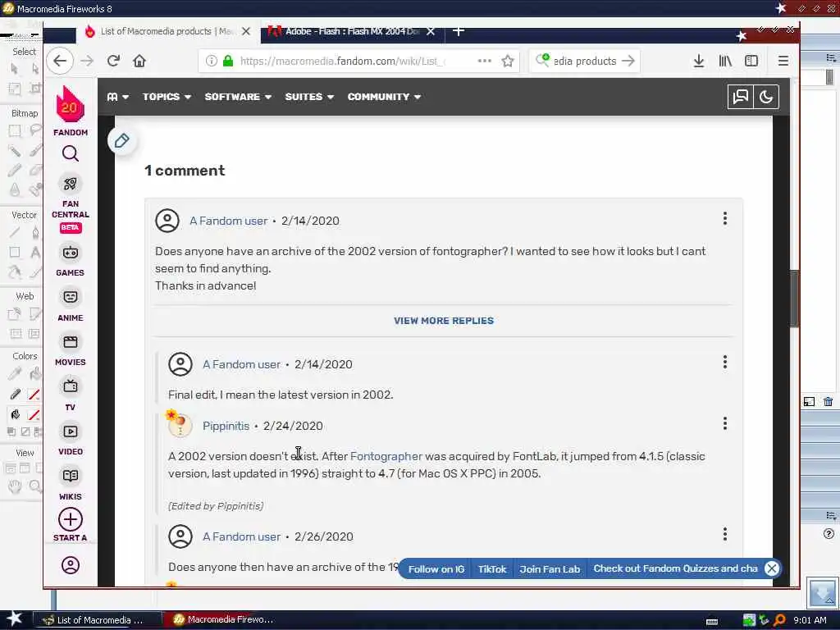Open the Games controller icon
This screenshot has height=630, width=840.
[71, 253]
